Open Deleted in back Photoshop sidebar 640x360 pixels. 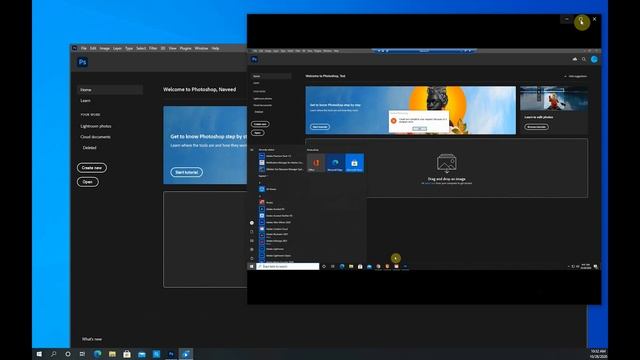click(x=89, y=148)
